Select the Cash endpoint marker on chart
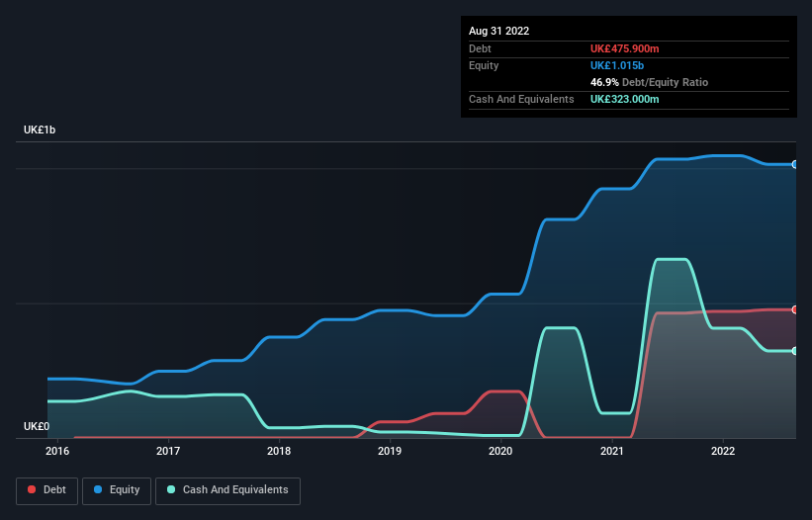The height and width of the screenshot is (520, 812). 795,351
